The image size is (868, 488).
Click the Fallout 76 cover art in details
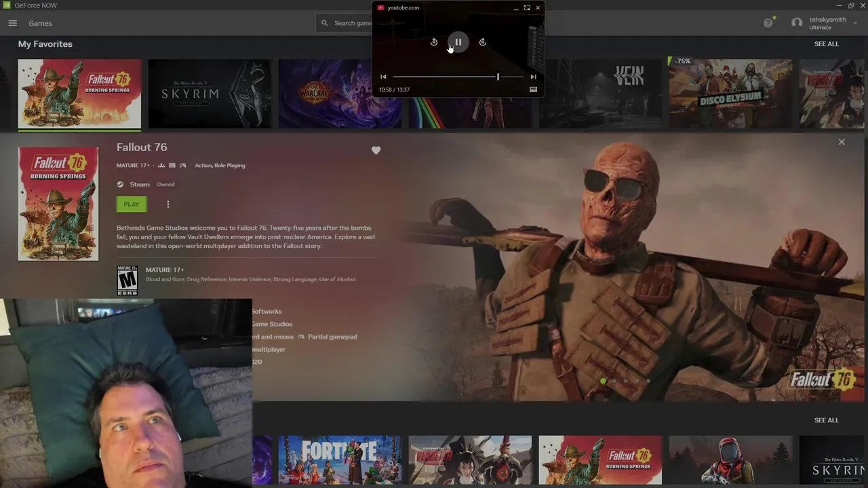[x=58, y=204]
